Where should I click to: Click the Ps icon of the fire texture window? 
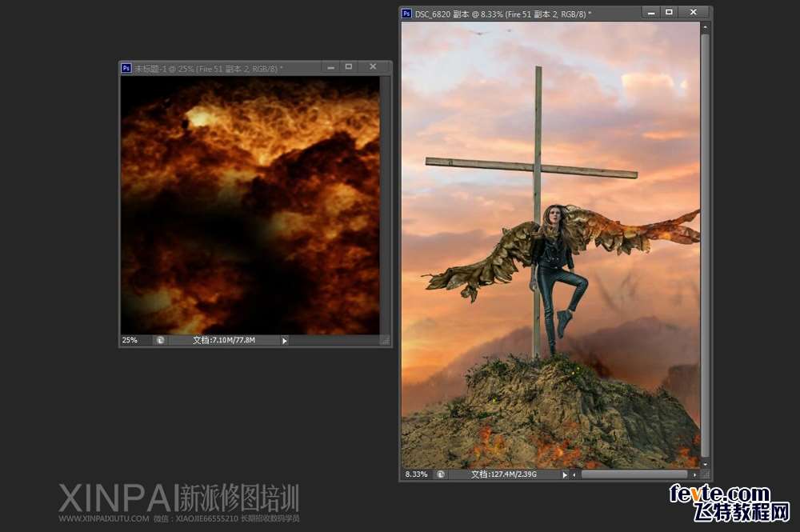pos(126,68)
